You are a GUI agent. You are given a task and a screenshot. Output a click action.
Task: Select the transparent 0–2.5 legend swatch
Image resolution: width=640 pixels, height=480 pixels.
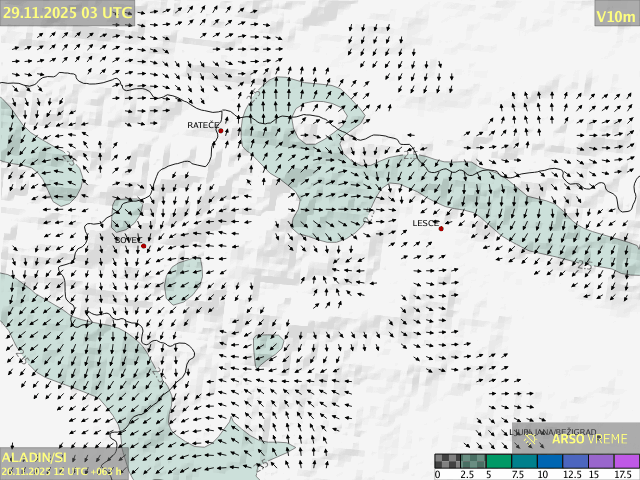tap(447, 461)
